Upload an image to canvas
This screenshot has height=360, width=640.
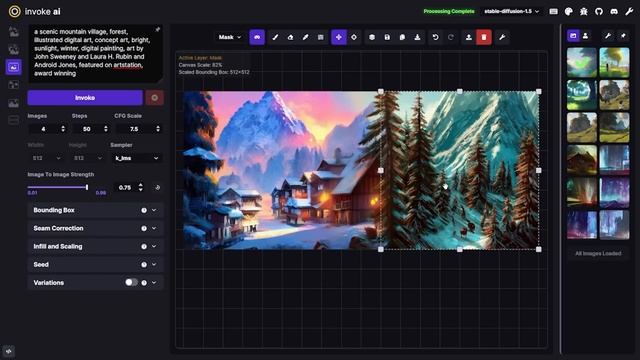469,37
